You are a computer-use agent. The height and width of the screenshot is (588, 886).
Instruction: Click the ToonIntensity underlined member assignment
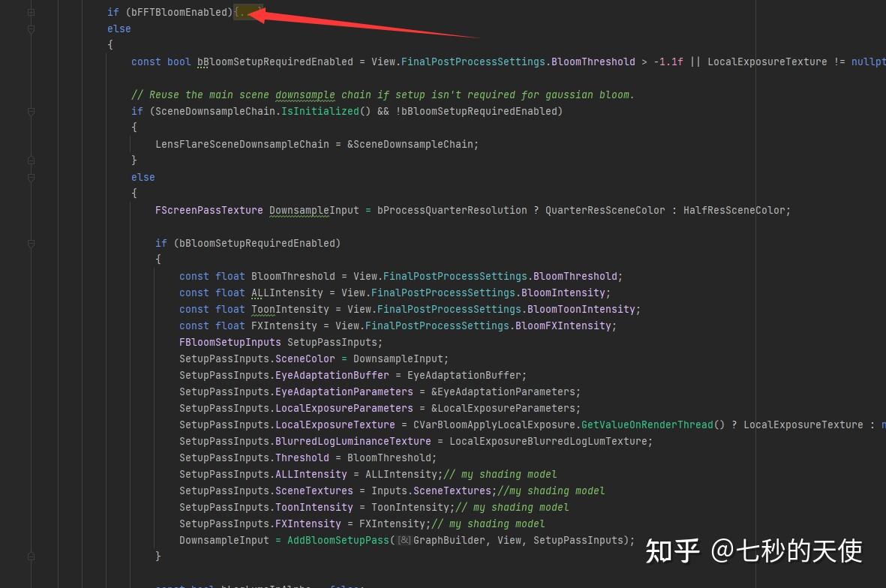[314, 507]
